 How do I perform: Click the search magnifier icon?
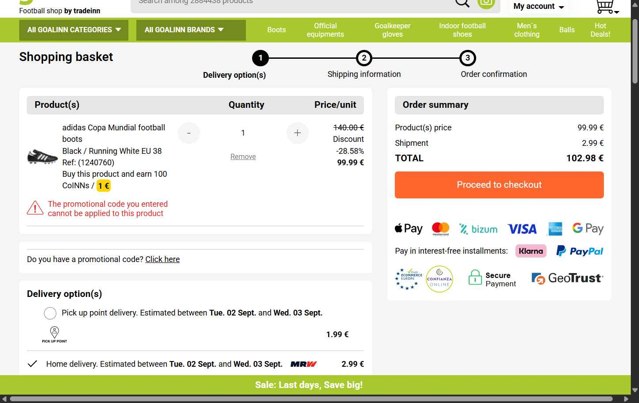pos(462,3)
